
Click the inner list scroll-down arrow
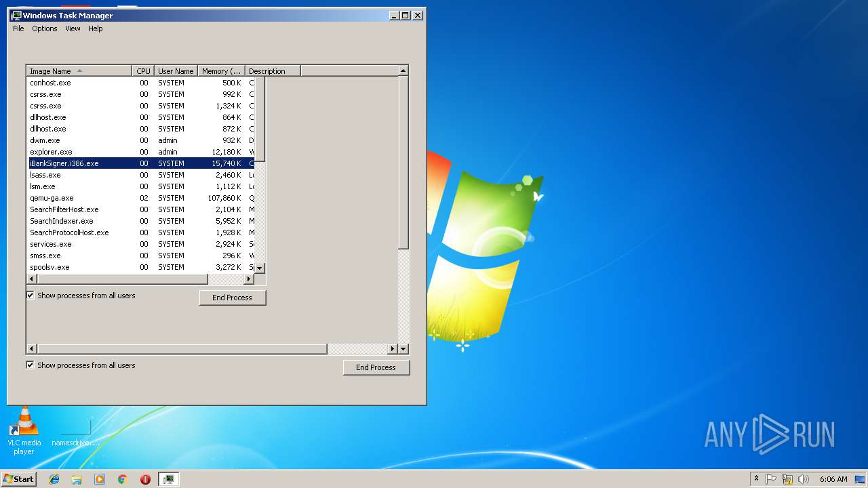260,268
